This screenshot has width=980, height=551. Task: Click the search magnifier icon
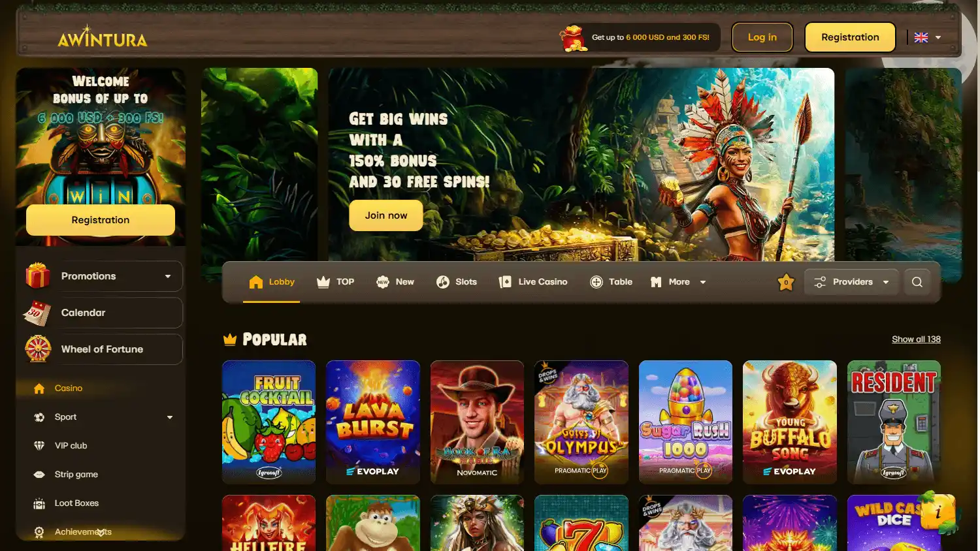[917, 282]
